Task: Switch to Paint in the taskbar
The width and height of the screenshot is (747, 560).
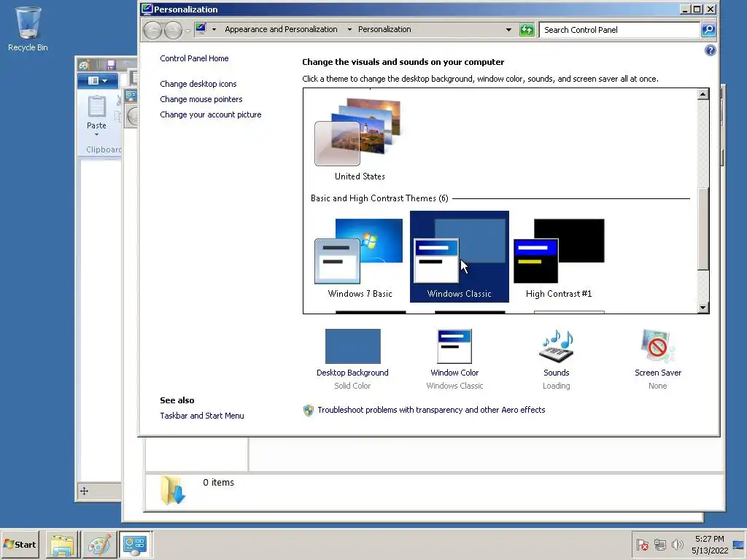Action: (99, 544)
